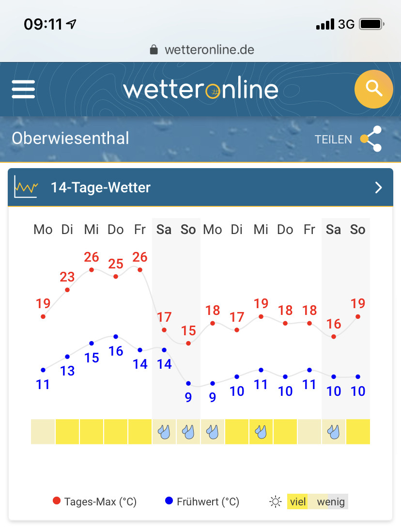Open the 14-Tage-Wetter header bar
This screenshot has height=532, width=401.
200,188
